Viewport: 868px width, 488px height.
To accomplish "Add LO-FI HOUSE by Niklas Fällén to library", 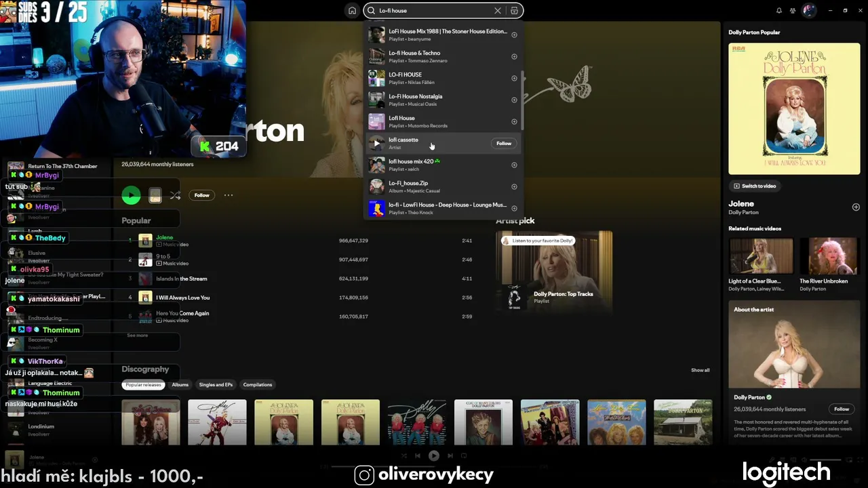I will click(x=514, y=79).
